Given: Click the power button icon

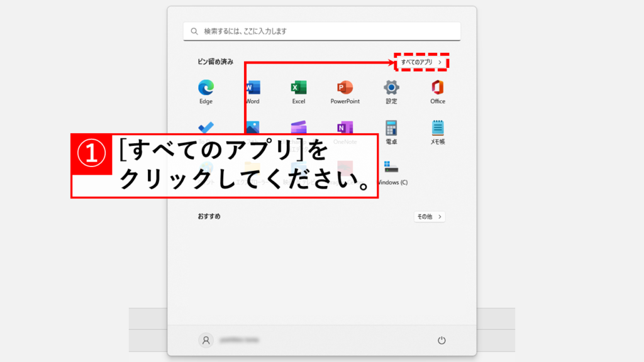Looking at the screenshot, I should click(441, 340).
